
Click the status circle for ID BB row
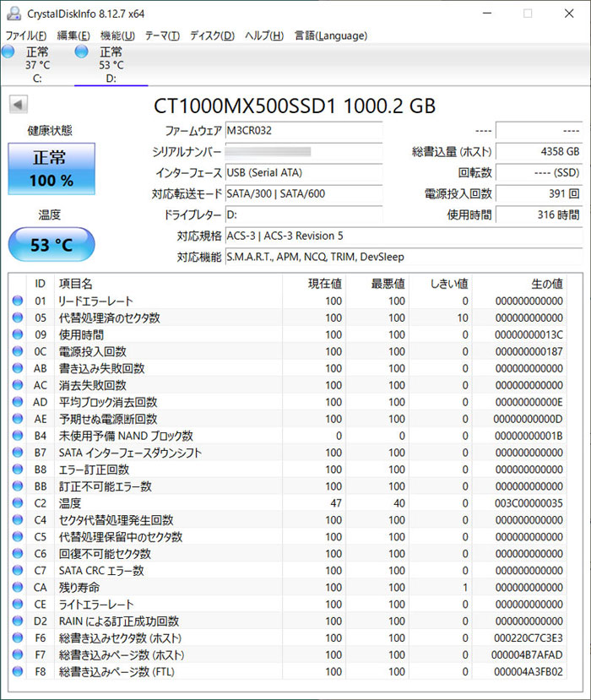(x=18, y=486)
